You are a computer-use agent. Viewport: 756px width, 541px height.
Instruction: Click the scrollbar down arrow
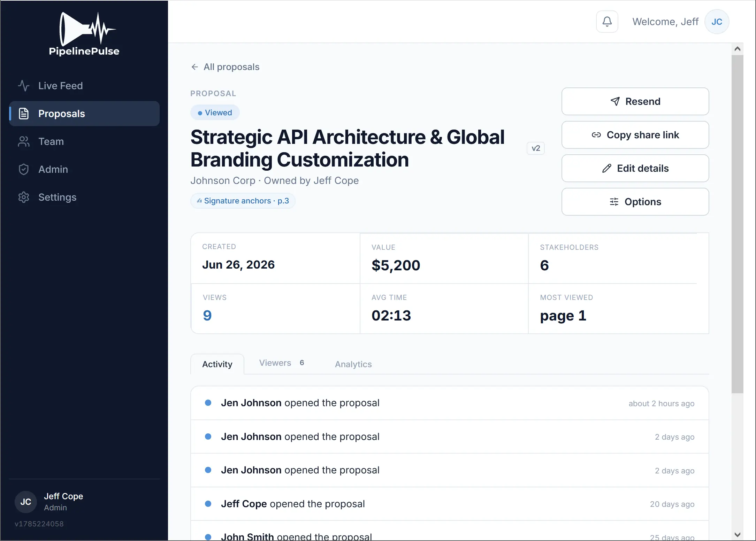point(737,535)
